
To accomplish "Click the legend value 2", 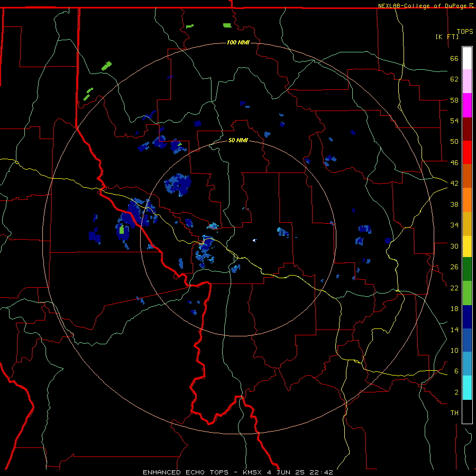I will tap(456, 392).
